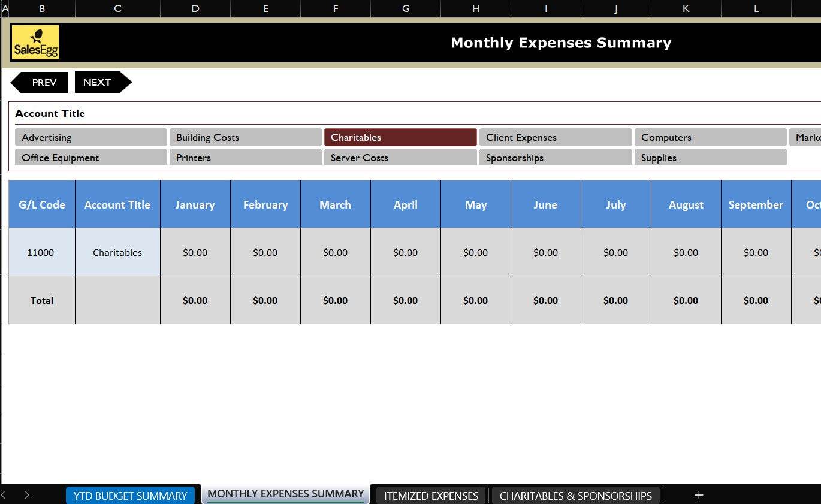Click the Supplies slicer item
Viewport: 821px width, 504px height.
point(710,158)
